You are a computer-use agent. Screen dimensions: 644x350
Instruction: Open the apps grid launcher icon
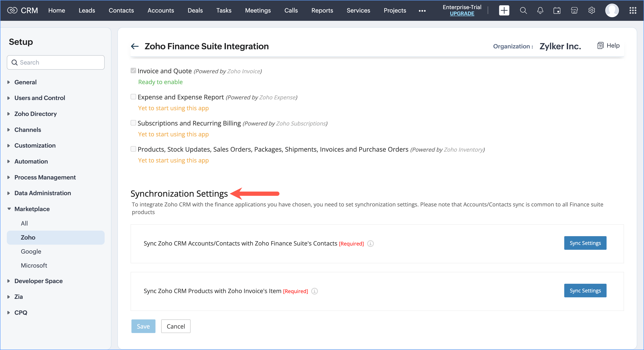633,10
